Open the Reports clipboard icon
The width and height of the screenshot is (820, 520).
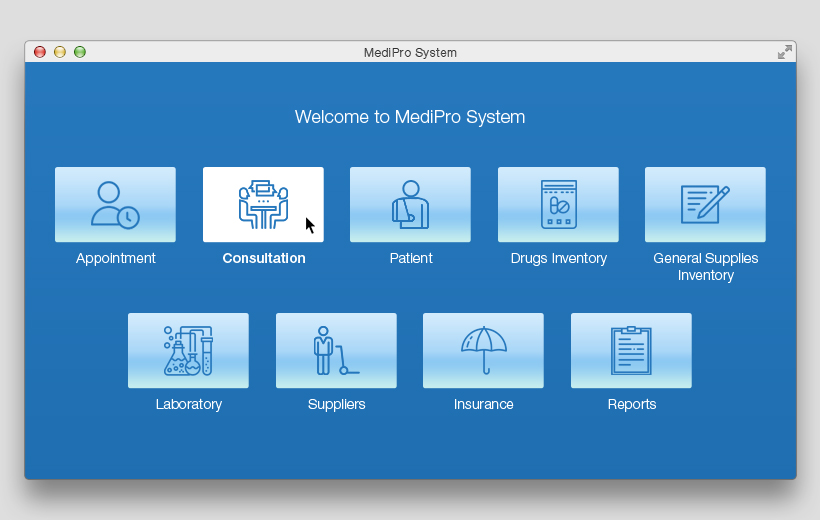tap(631, 350)
